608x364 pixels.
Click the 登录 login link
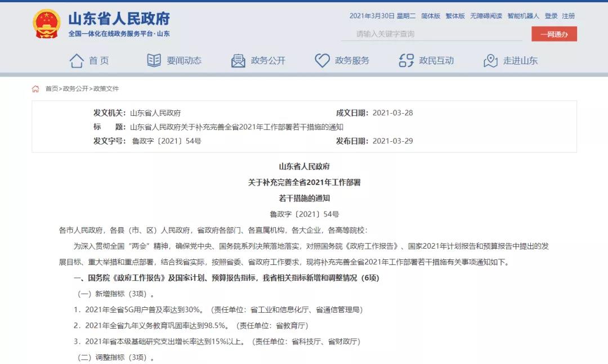[x=551, y=16]
